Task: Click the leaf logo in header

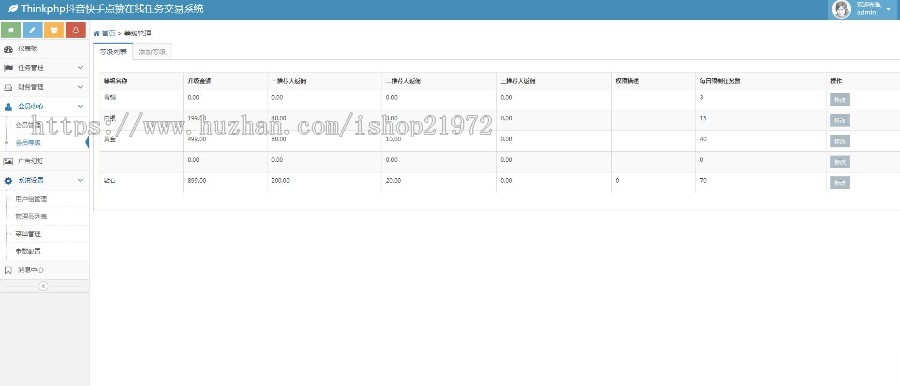Action: [13, 9]
